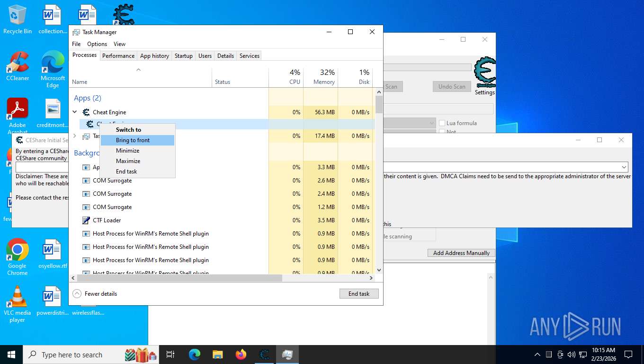Switch to Cheat Engine via the taskbar
The image size is (644, 364).
264,355
